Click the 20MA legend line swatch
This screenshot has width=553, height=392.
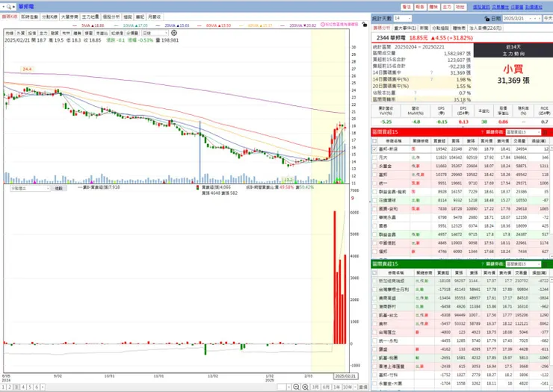point(159,25)
